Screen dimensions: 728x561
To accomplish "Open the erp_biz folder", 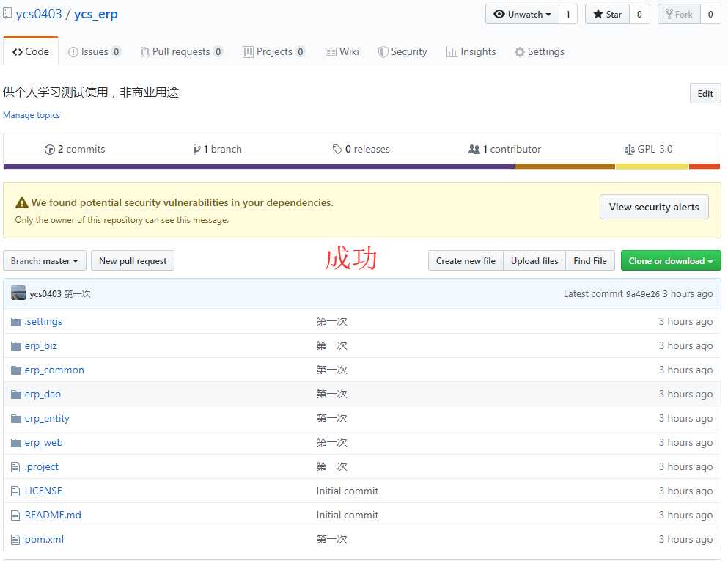I will click(x=41, y=345).
